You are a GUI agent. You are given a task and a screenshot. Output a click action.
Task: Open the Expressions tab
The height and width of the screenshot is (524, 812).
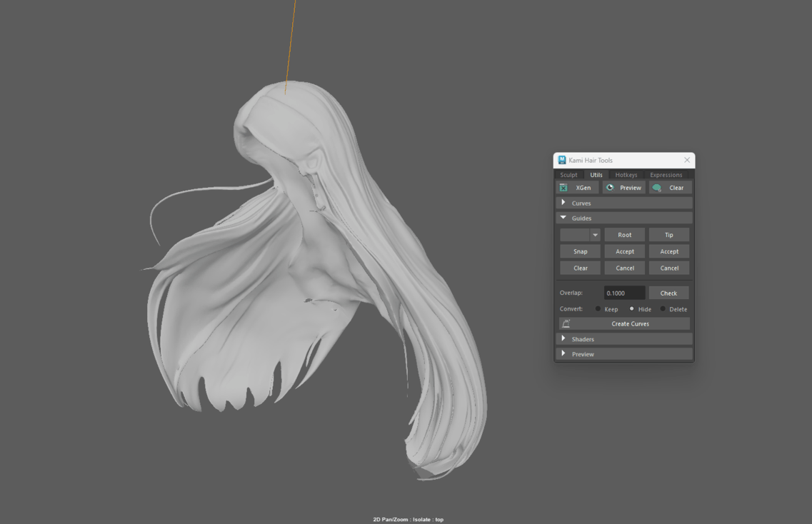point(666,175)
